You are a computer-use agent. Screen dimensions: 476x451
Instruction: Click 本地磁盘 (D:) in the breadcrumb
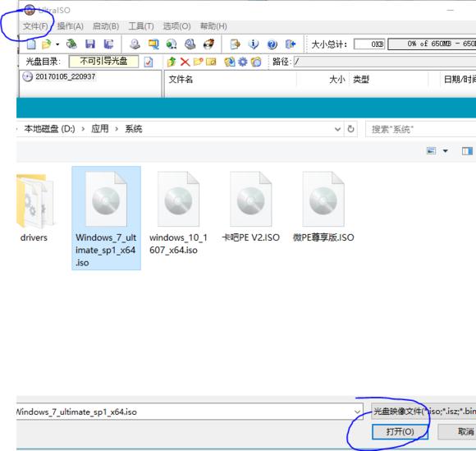(49, 129)
